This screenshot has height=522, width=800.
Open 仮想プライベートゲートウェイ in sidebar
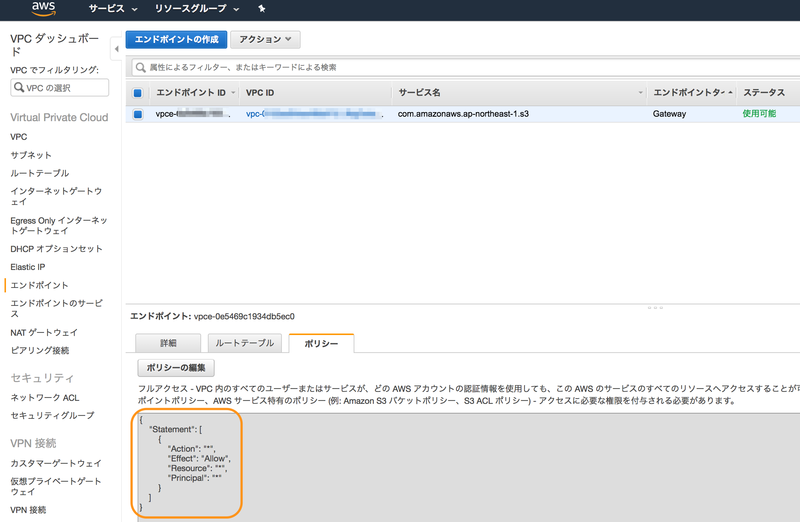tap(56, 486)
